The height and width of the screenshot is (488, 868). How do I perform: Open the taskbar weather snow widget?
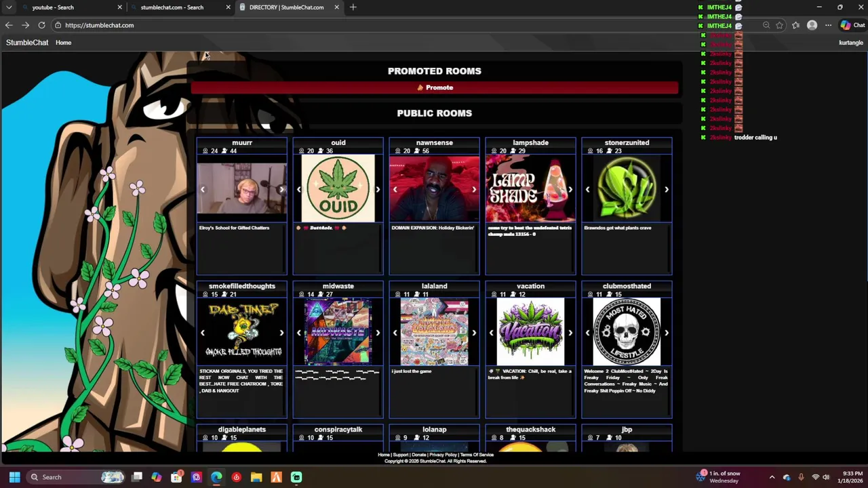(x=719, y=477)
